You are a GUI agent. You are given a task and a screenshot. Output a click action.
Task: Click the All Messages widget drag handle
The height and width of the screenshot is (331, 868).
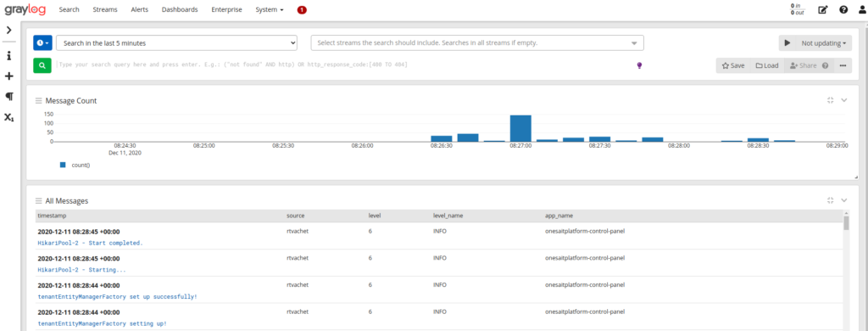point(38,200)
